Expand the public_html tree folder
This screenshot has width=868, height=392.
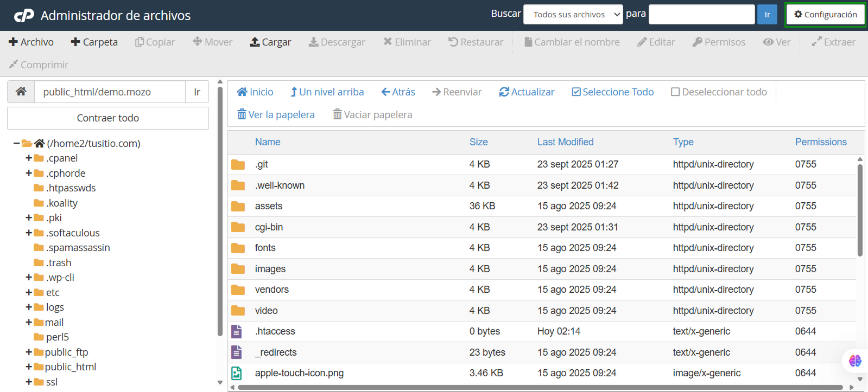29,367
